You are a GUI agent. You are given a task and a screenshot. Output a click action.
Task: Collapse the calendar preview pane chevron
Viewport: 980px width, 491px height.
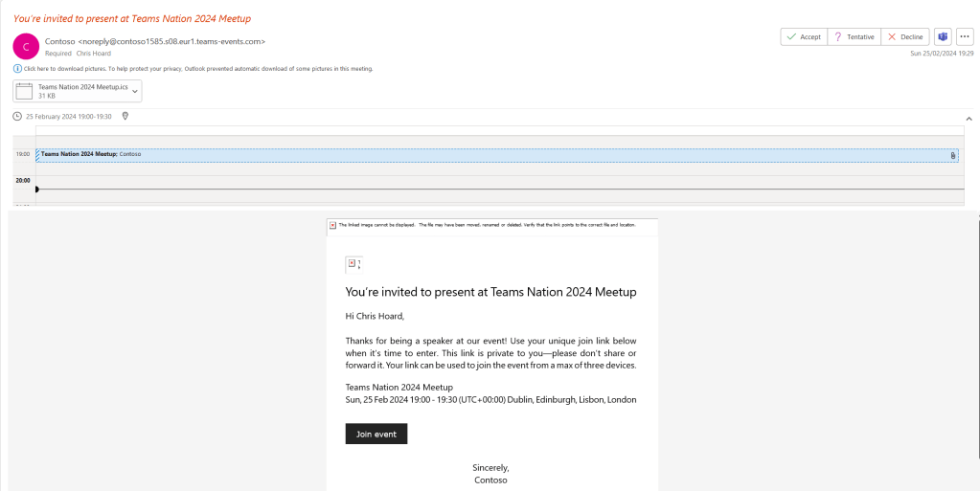coord(968,117)
